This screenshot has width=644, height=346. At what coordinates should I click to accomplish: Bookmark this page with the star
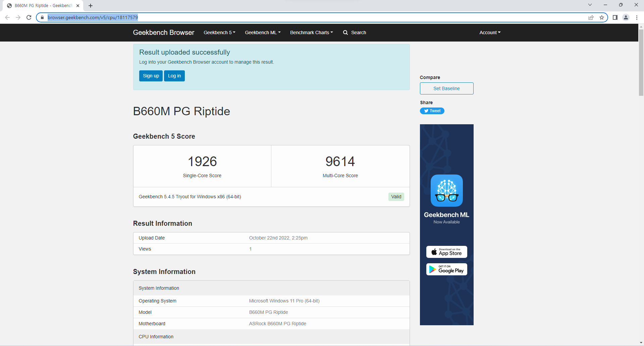pyautogui.click(x=602, y=17)
